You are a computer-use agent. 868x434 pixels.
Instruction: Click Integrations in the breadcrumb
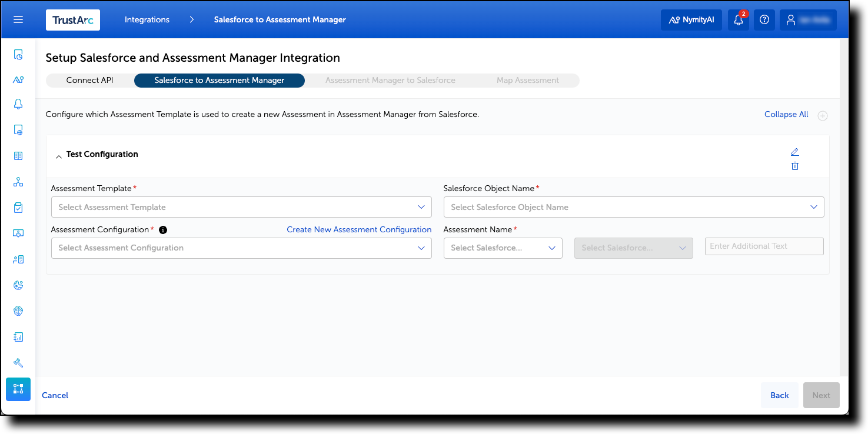[x=147, y=19]
